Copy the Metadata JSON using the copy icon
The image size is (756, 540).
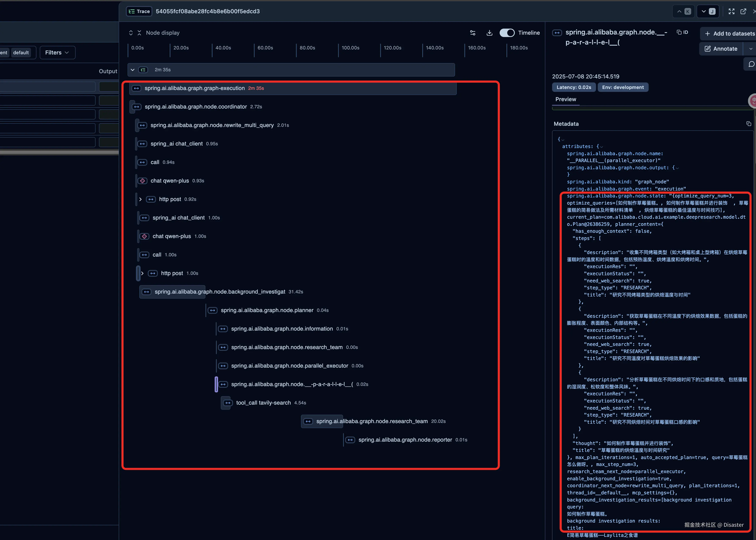click(x=748, y=124)
